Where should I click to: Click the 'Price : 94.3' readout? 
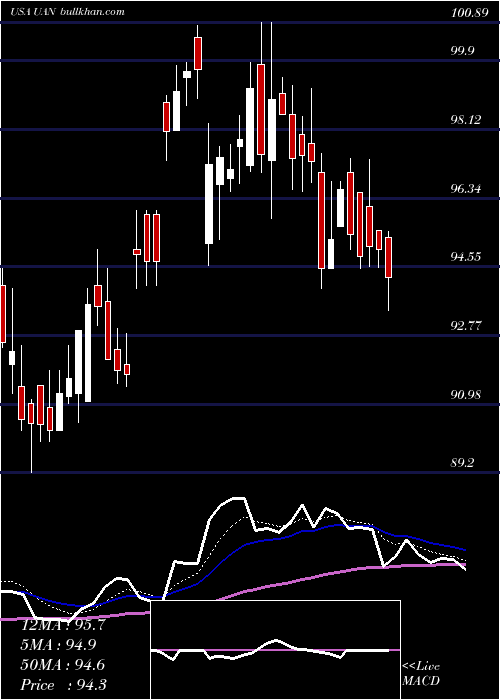click(x=64, y=685)
